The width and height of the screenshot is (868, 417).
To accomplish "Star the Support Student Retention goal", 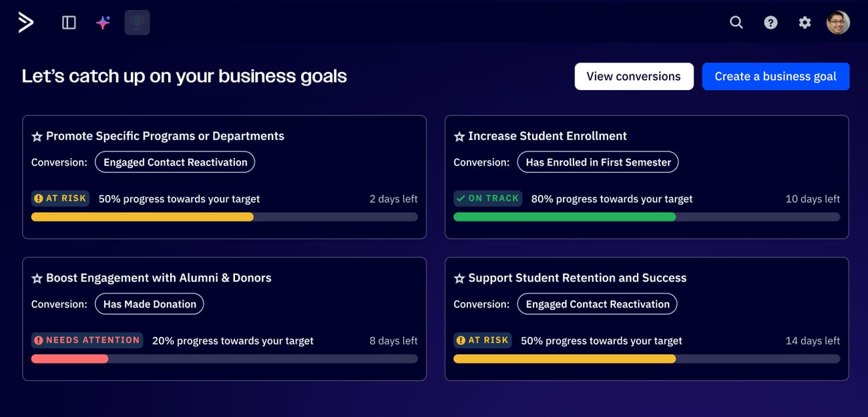I will [459, 278].
